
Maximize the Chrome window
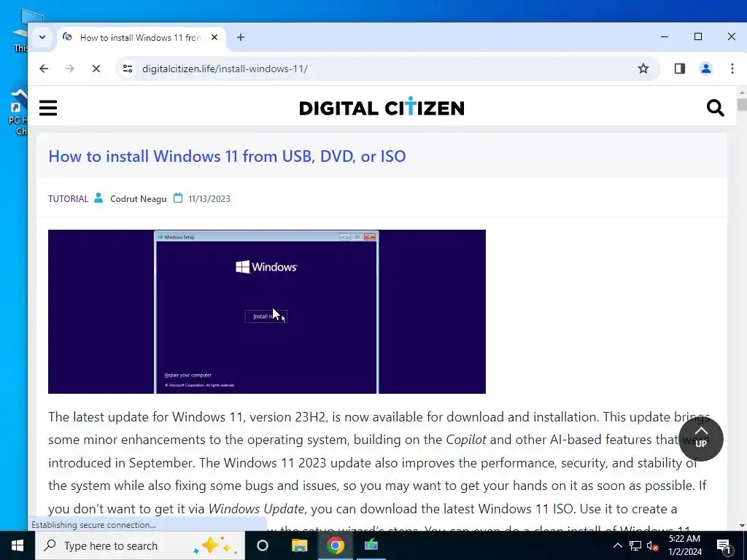coord(698,36)
